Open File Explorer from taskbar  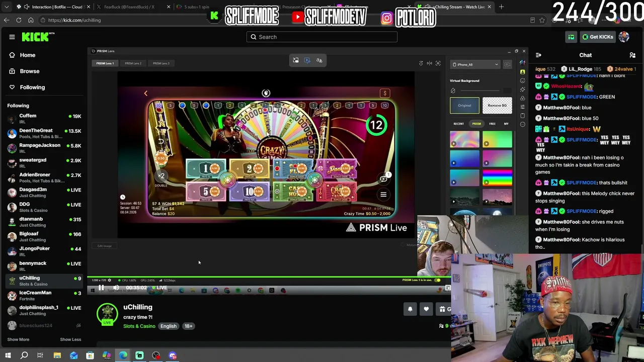point(57,355)
